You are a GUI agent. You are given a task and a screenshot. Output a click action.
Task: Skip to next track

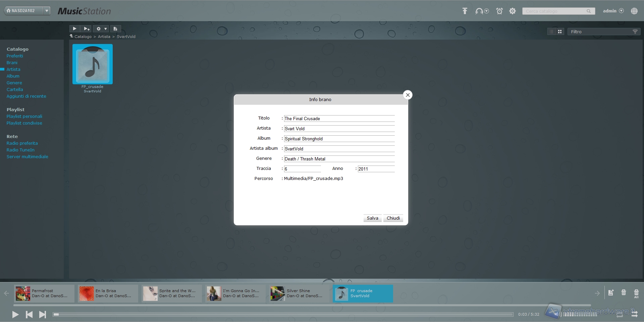tap(43, 315)
